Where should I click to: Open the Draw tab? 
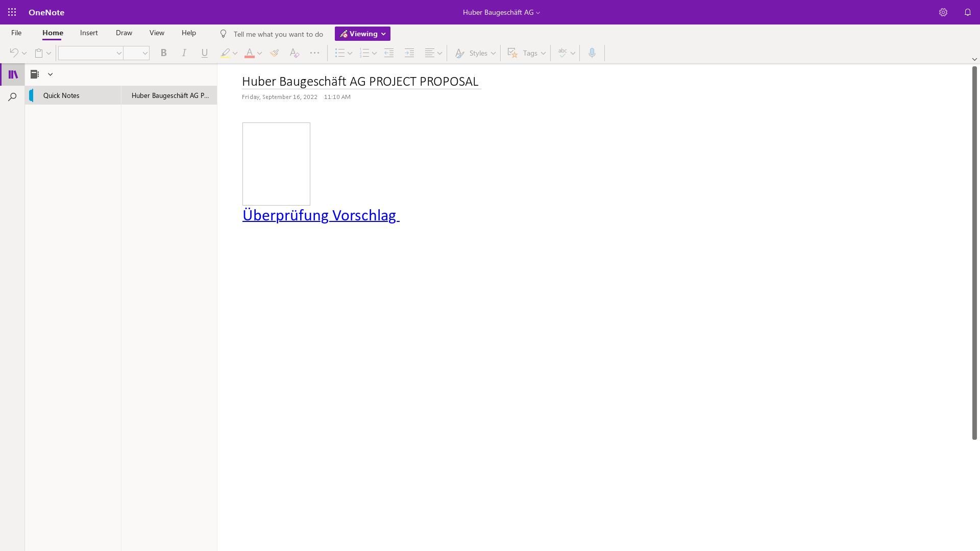click(x=124, y=33)
